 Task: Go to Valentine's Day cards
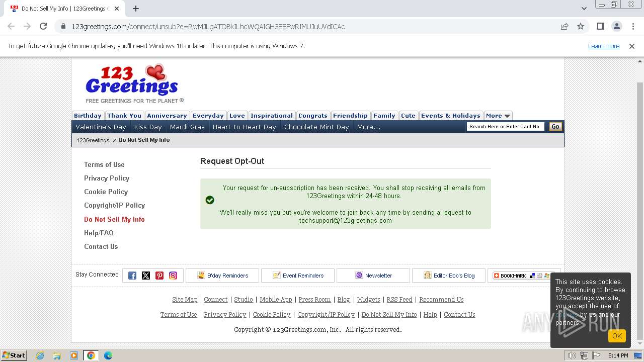[x=101, y=127]
